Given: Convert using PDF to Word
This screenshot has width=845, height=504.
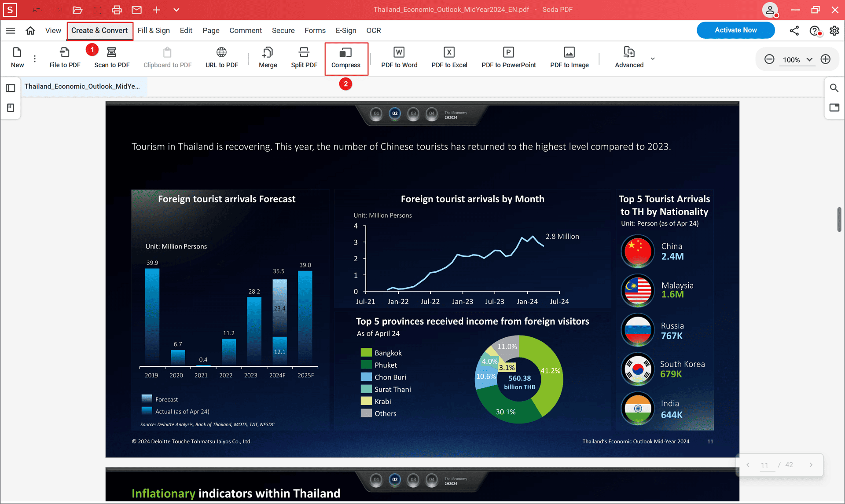Looking at the screenshot, I should [399, 58].
